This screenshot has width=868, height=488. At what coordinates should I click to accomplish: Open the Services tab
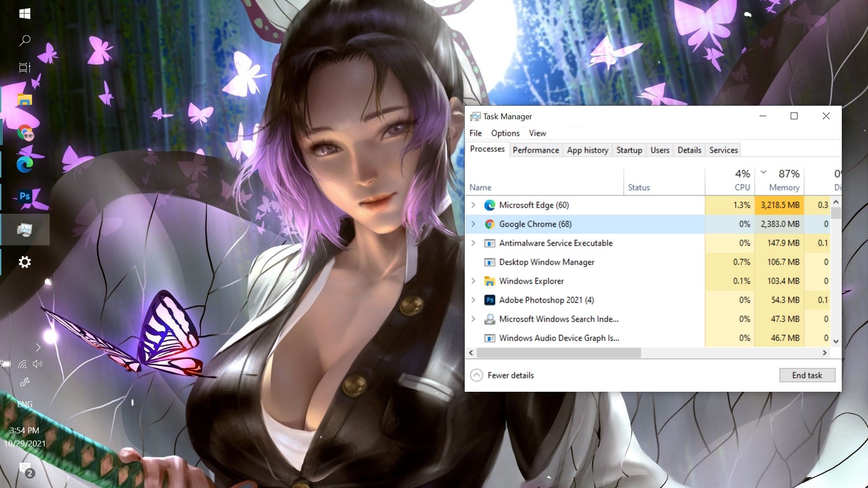click(723, 150)
